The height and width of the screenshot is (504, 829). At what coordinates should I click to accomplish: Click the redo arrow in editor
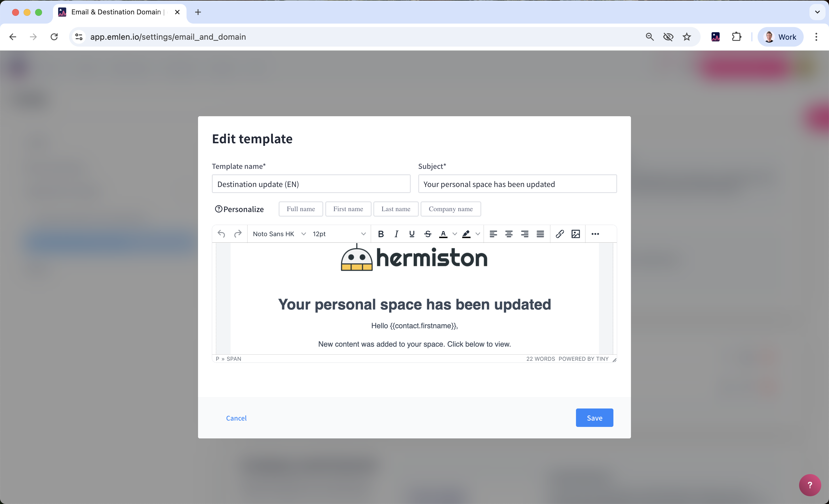tap(238, 234)
